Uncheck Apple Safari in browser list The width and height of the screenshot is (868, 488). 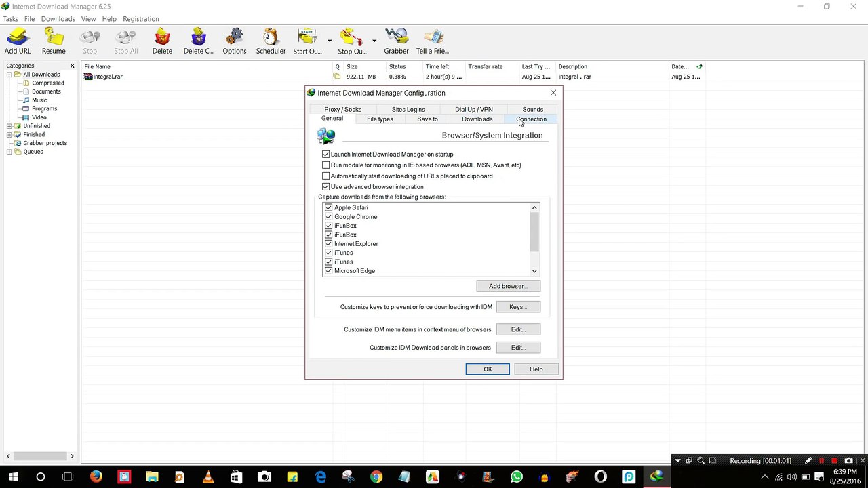tap(329, 207)
